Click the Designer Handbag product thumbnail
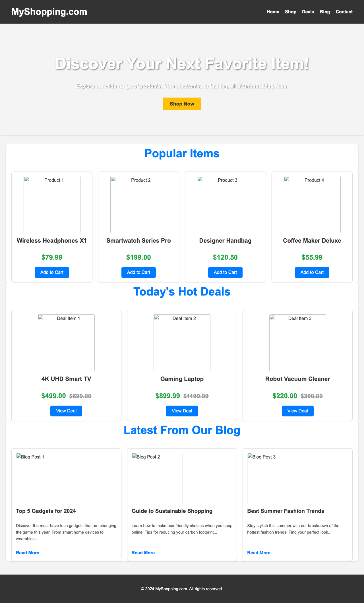 pyautogui.click(x=225, y=204)
